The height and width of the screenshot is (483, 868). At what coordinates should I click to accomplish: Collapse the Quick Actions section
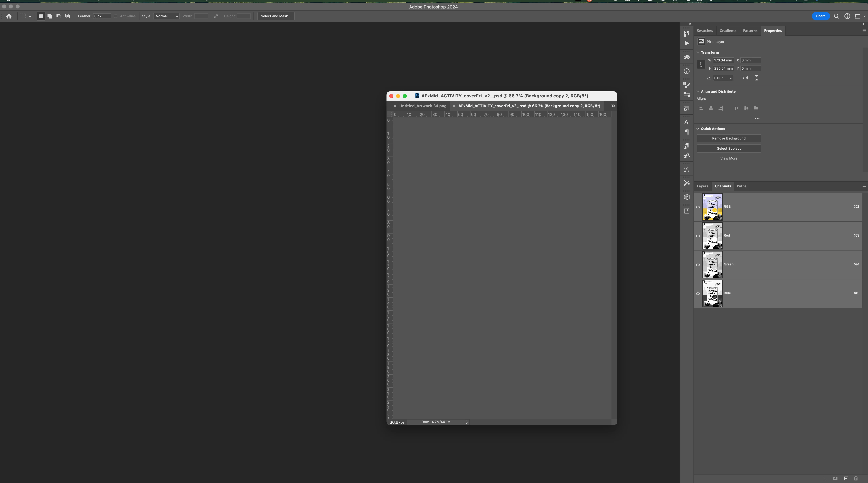[698, 129]
